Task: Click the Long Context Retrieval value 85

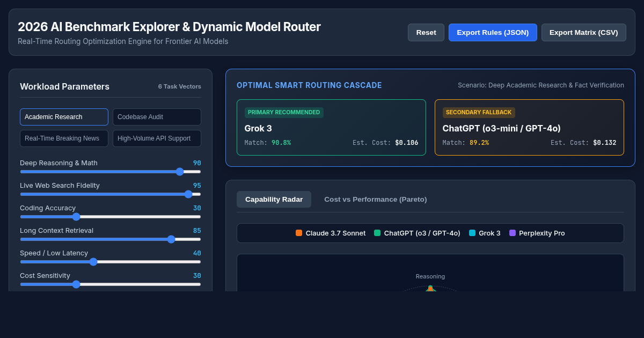Action: (197, 231)
